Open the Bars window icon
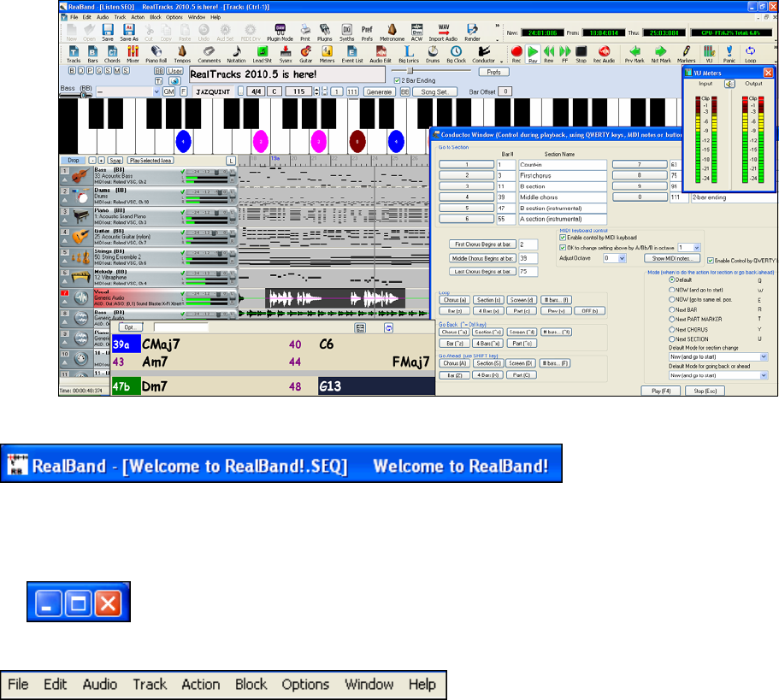779x700 pixels. click(92, 54)
